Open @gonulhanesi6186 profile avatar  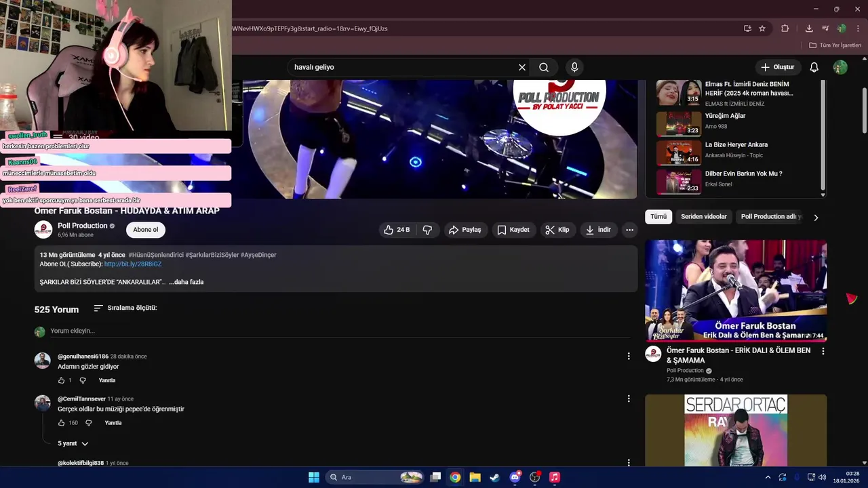(43, 361)
